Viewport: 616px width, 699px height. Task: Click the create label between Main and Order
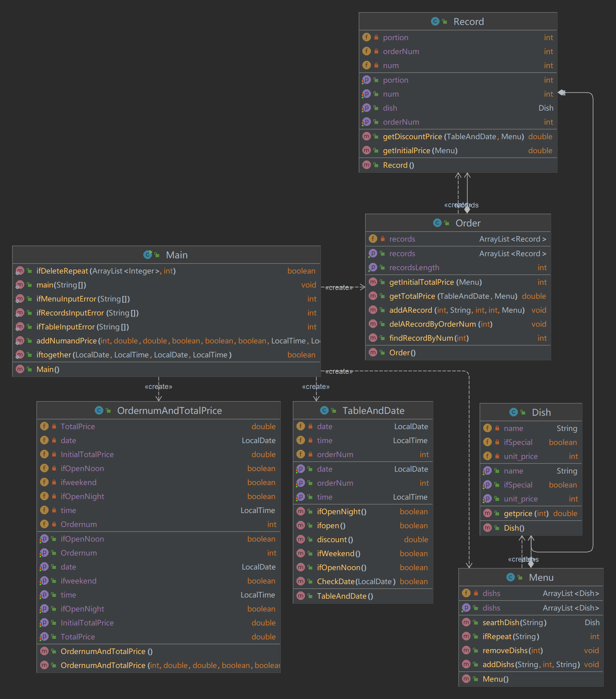338,288
